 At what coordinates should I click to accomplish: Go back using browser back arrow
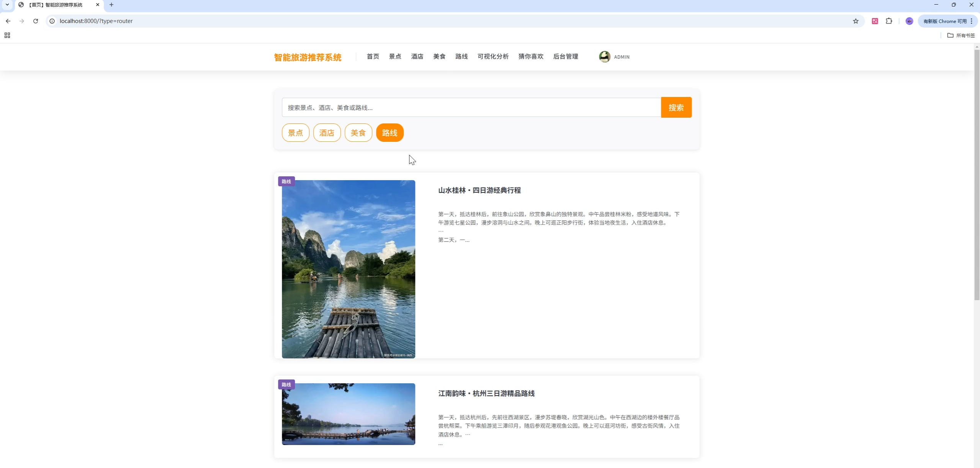(x=8, y=21)
